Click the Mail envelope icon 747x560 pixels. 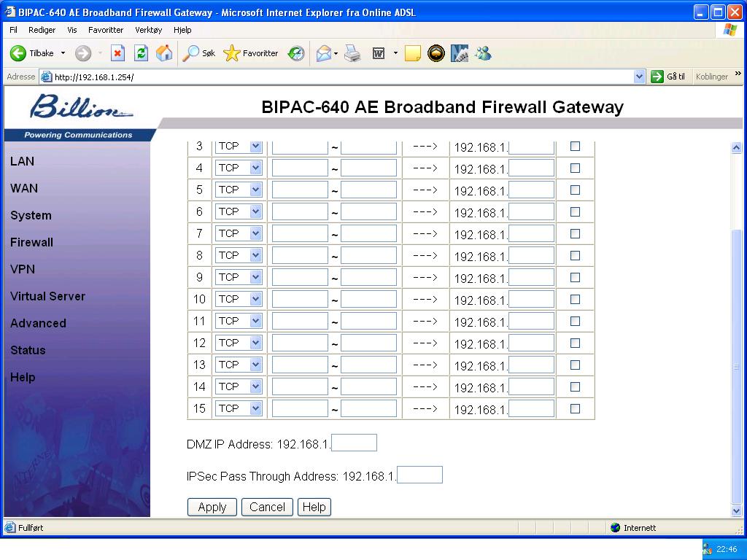tap(324, 53)
